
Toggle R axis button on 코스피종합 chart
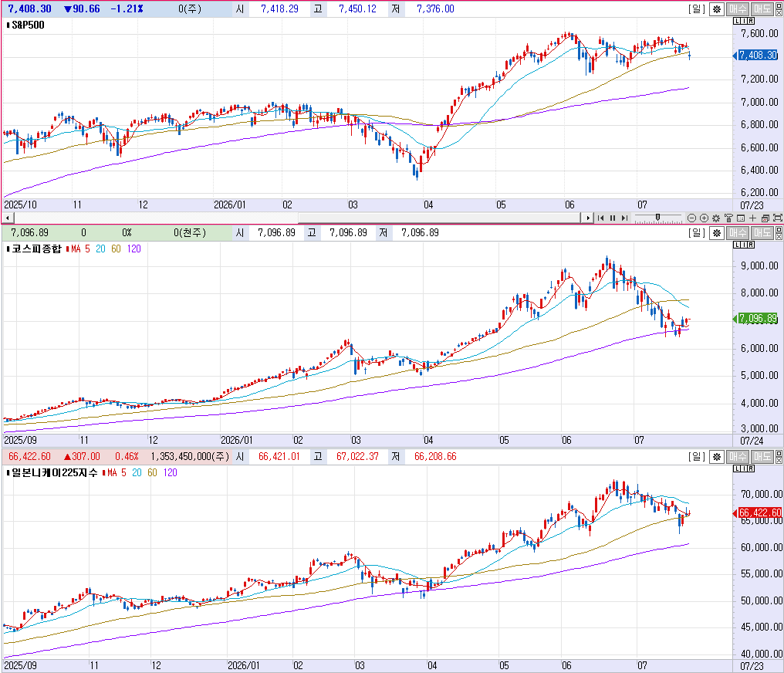(751, 245)
